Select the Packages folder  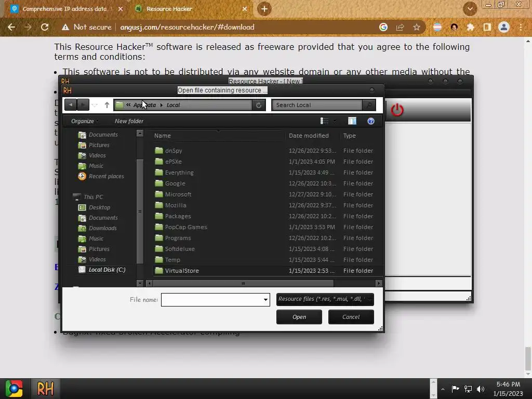click(x=173, y=216)
